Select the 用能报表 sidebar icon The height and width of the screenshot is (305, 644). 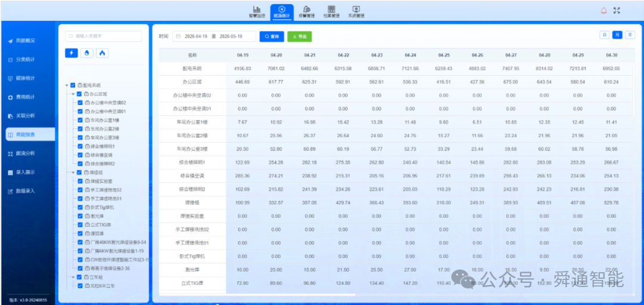[x=10, y=134]
